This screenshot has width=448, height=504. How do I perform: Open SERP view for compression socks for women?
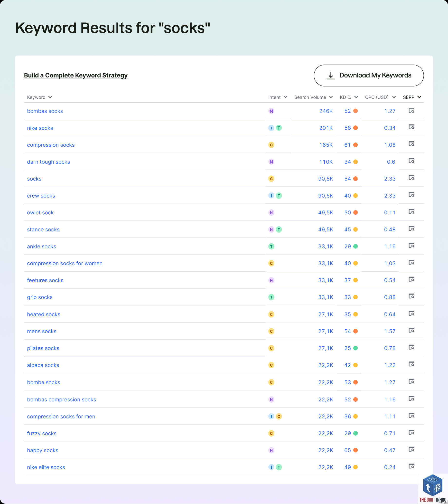[411, 262]
